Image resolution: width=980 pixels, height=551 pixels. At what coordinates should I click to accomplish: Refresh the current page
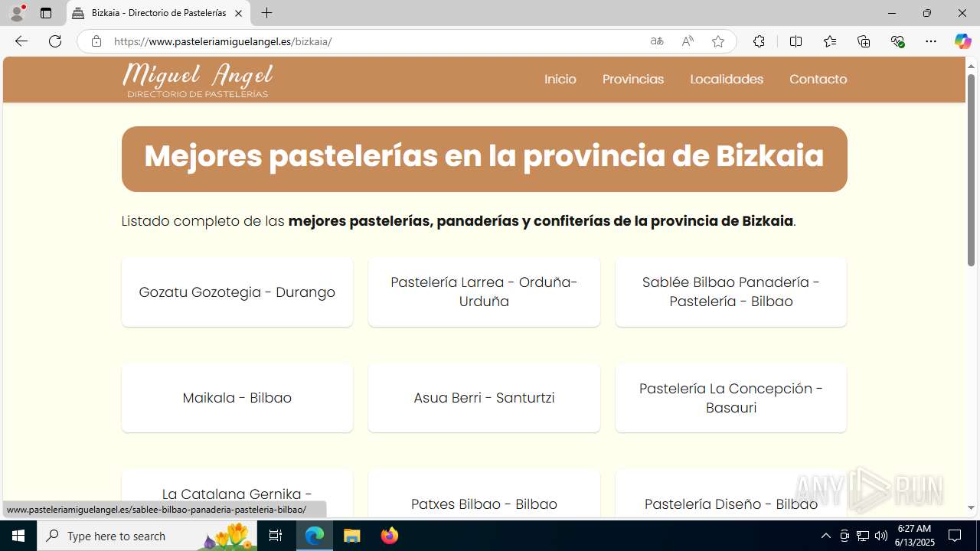tap(55, 41)
